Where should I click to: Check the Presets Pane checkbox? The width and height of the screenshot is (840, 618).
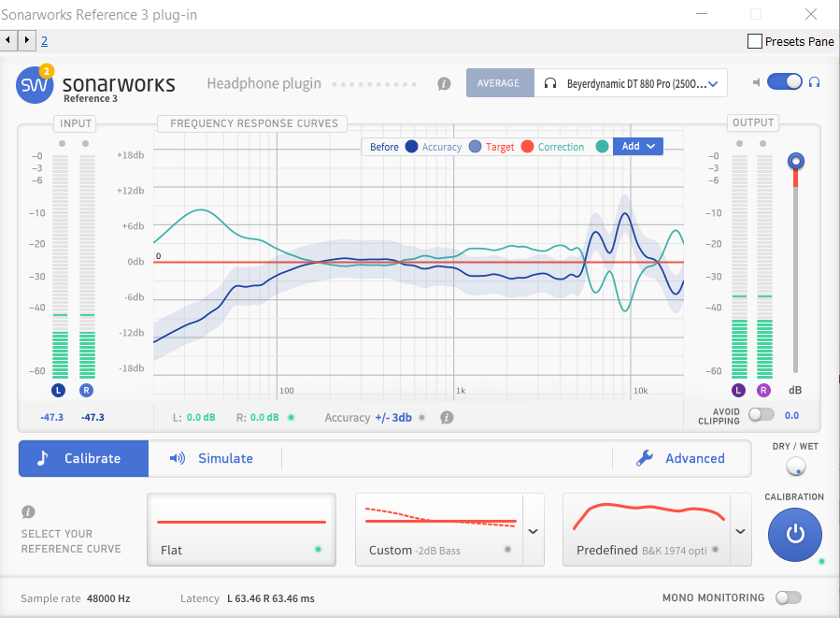point(755,41)
